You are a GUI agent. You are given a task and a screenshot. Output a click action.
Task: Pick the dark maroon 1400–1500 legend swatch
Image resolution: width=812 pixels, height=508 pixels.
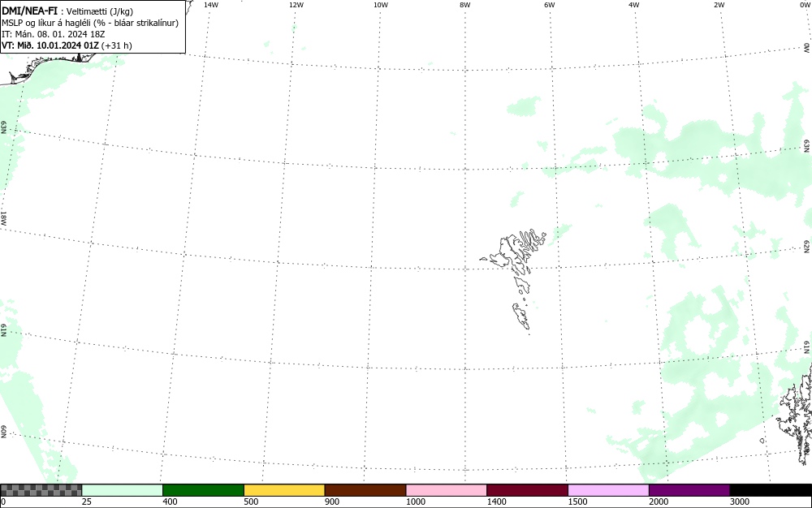[x=527, y=490]
